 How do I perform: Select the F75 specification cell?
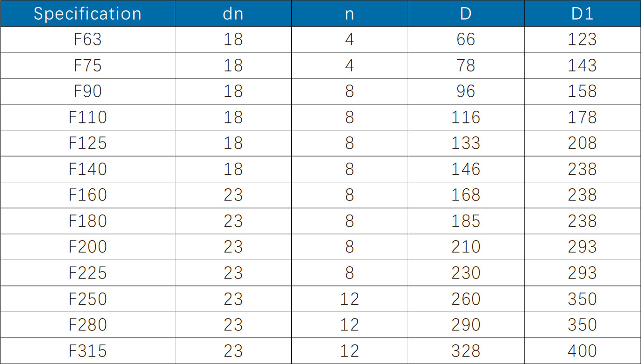click(87, 65)
